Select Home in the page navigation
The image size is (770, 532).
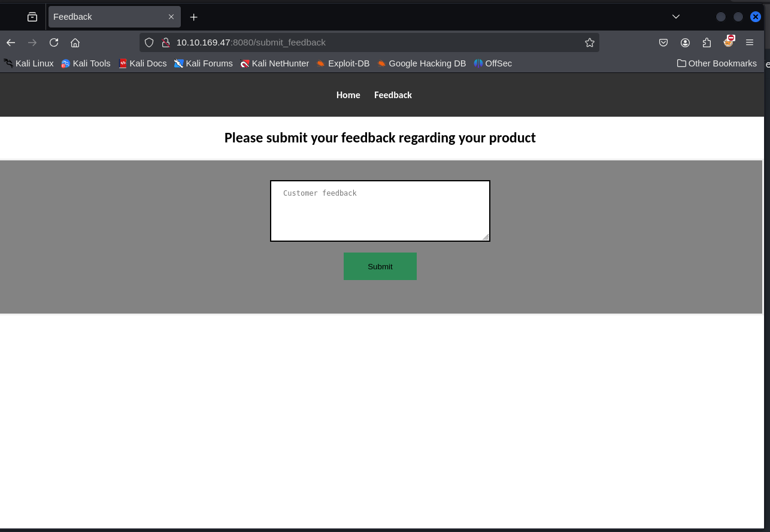coord(348,95)
